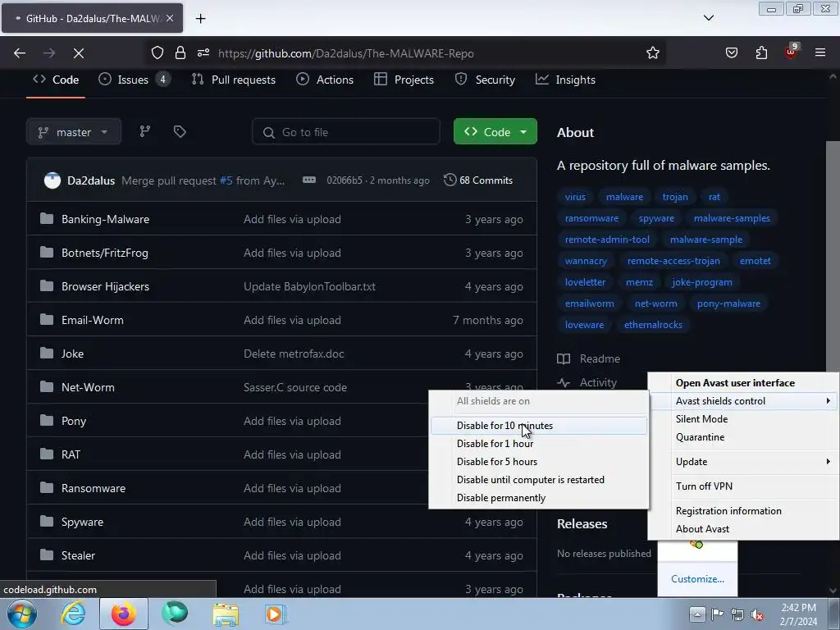The width and height of the screenshot is (840, 630).
Task: Open Avast Quarantine
Action: [x=743, y=437]
